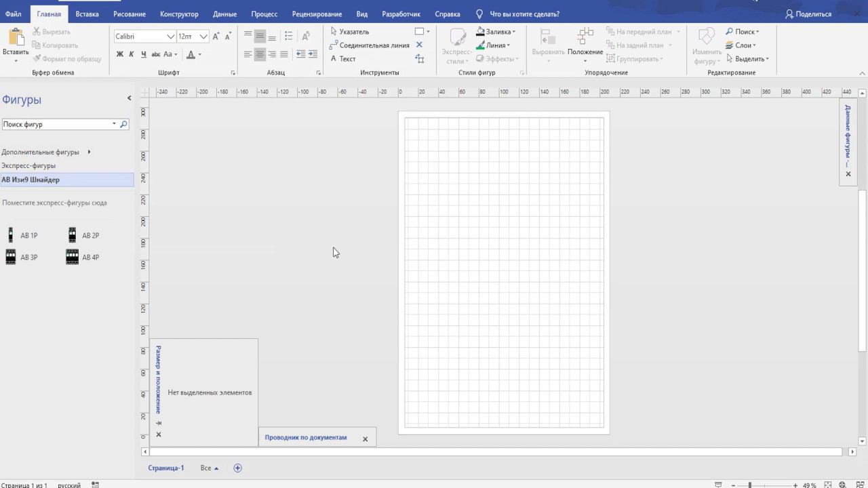Toggle strikethrough text (abc)
Image resolution: width=868 pixels, height=488 pixels.
pos(155,54)
